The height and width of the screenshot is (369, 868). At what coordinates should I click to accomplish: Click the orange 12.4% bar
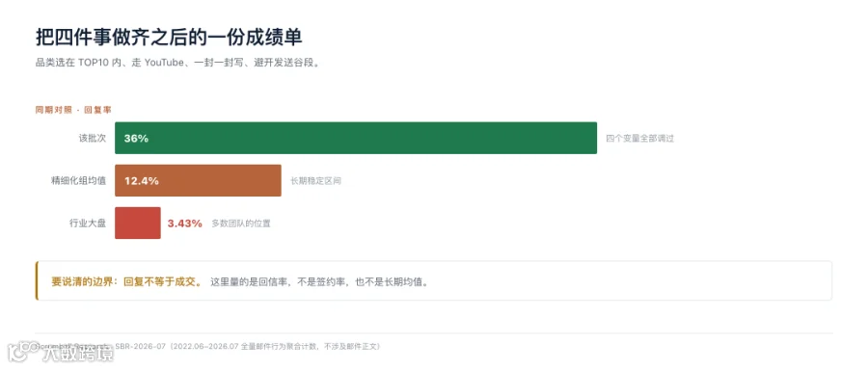pos(198,180)
